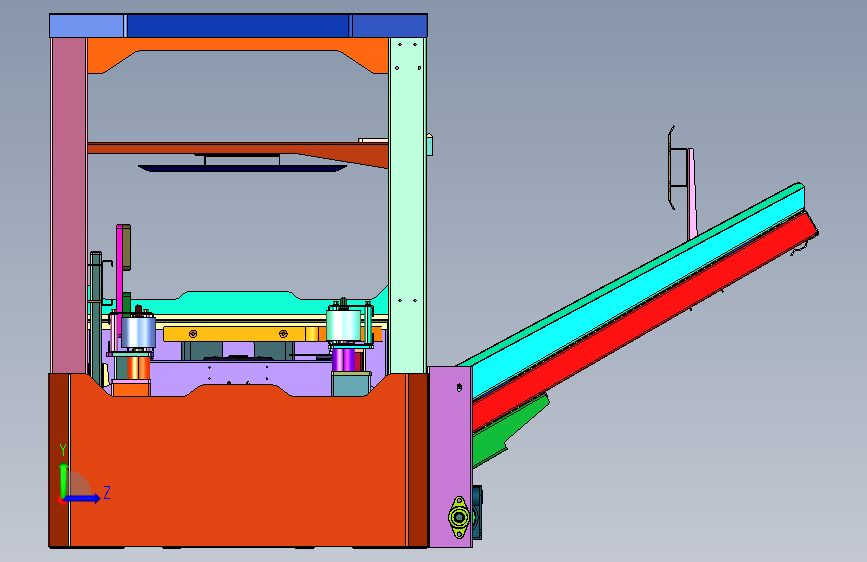867x562 pixels.
Task: Select the pink upright post on conveyor
Action: pyautogui.click(x=692, y=194)
